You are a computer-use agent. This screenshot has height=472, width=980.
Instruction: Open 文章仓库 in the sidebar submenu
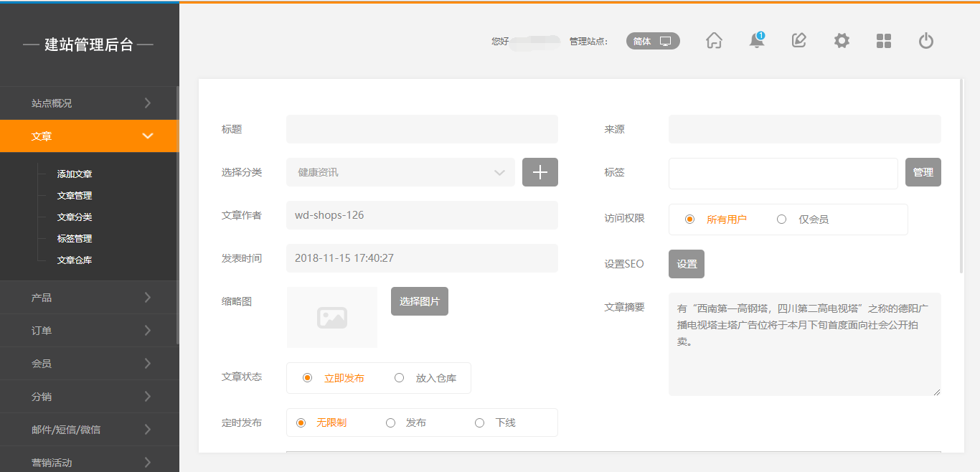pos(75,260)
